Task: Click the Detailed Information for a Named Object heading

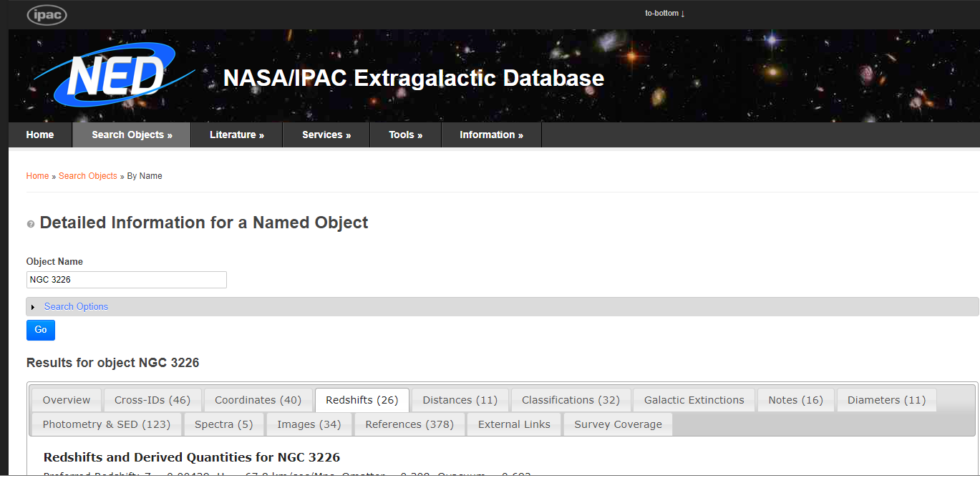Action: [x=204, y=223]
